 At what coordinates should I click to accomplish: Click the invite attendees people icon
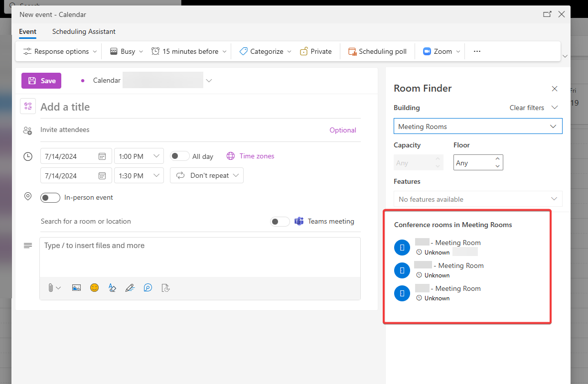click(27, 130)
